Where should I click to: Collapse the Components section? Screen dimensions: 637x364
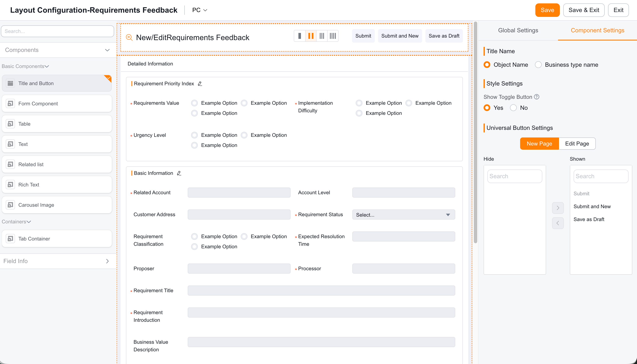tap(107, 50)
